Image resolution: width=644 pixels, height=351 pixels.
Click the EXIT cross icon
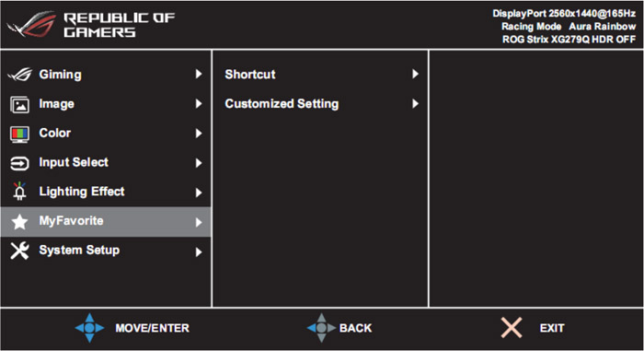tap(512, 328)
